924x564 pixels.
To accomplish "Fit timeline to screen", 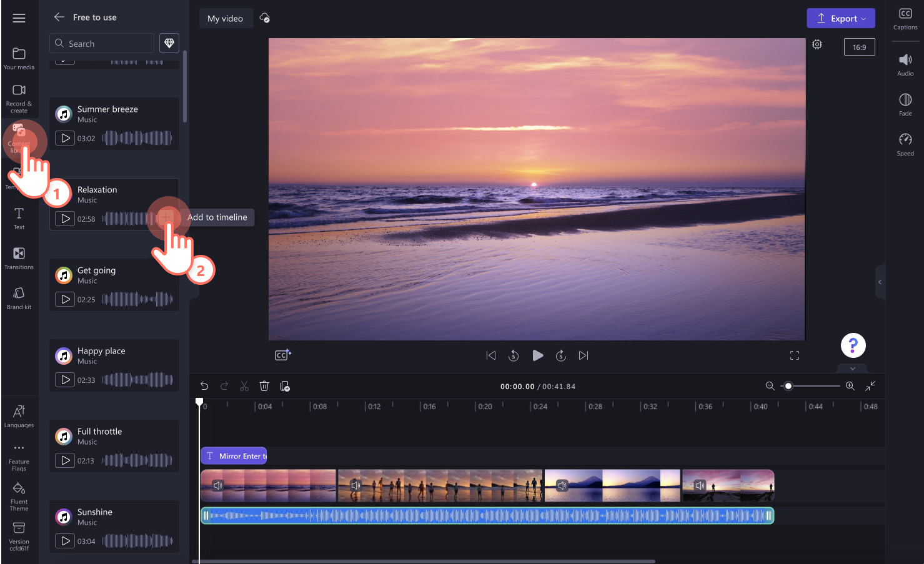I will 870,386.
